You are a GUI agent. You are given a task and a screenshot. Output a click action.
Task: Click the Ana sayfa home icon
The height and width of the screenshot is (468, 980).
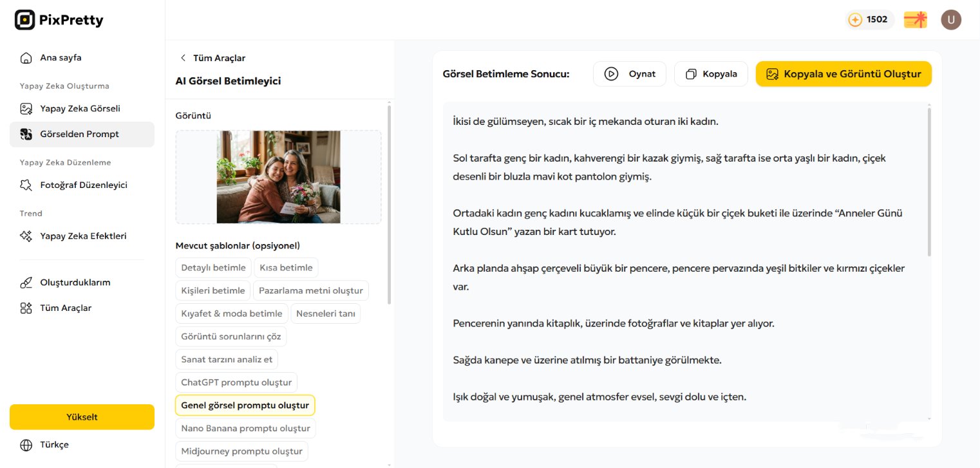26,58
